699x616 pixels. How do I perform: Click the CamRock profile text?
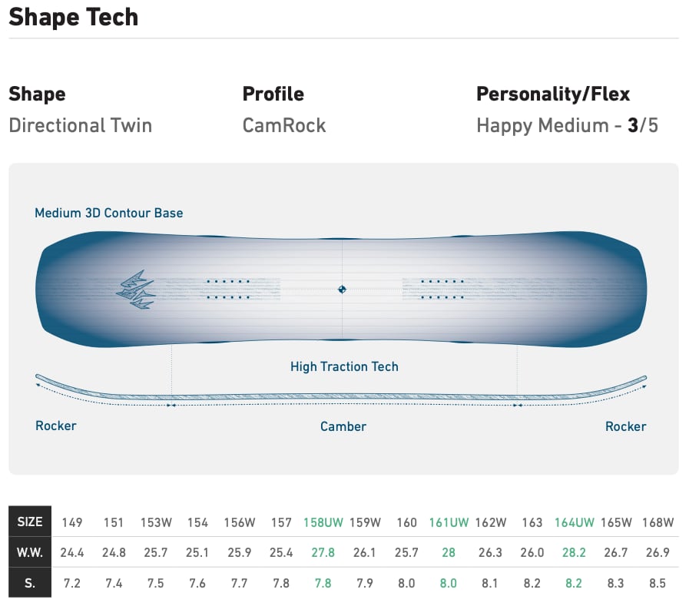[284, 125]
